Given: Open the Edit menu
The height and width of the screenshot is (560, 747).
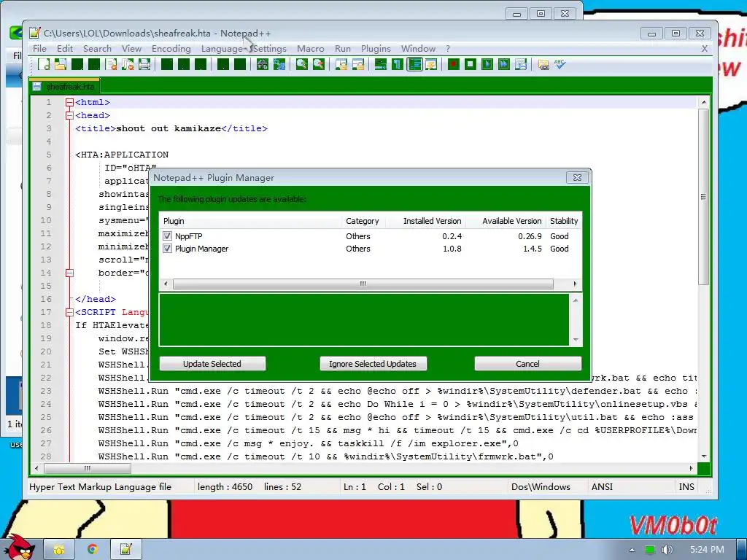Looking at the screenshot, I should tap(65, 49).
